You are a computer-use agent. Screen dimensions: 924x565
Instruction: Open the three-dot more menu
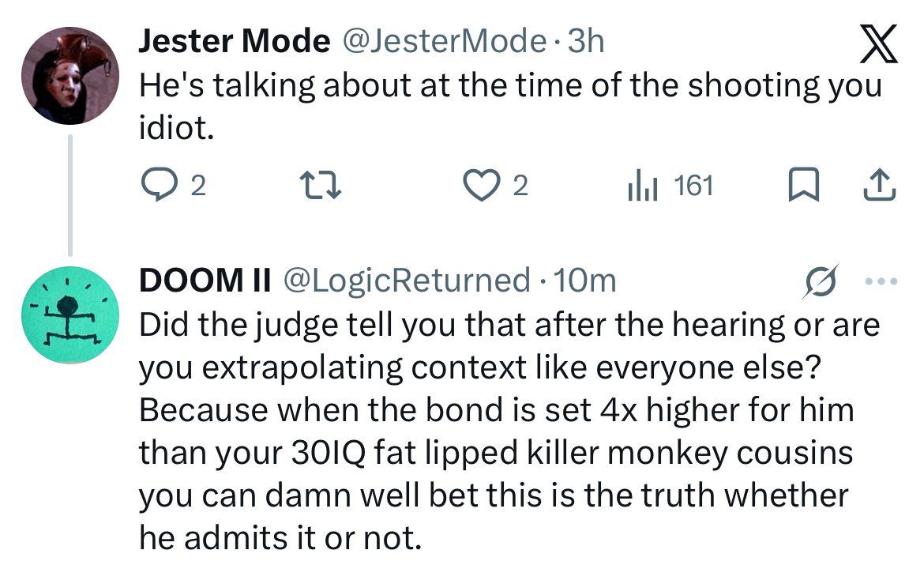pyautogui.click(x=881, y=281)
